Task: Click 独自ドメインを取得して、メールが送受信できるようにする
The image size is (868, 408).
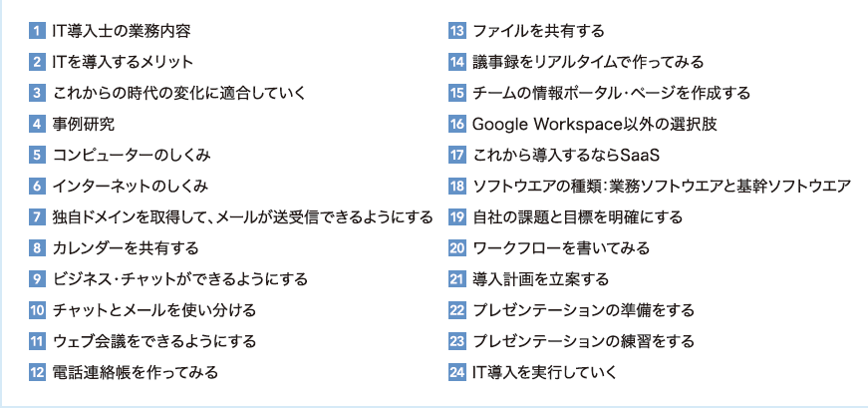Action: (x=243, y=217)
